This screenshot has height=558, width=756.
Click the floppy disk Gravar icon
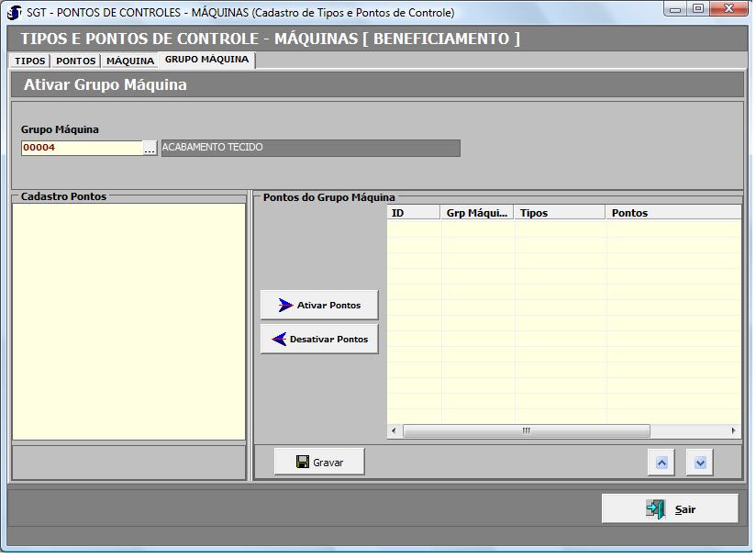click(x=302, y=463)
